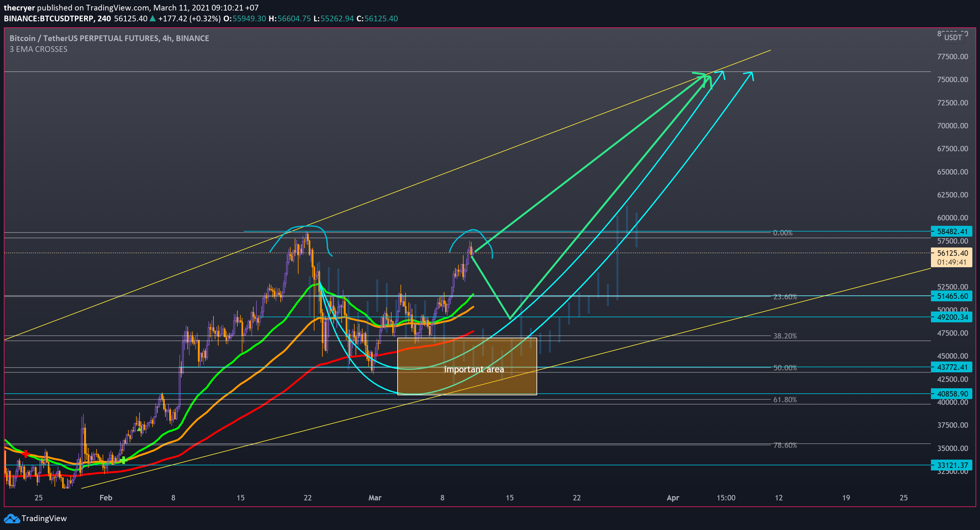This screenshot has width=980, height=530.
Task: Click the 38.20% Fibonacci level label
Action: (x=785, y=336)
